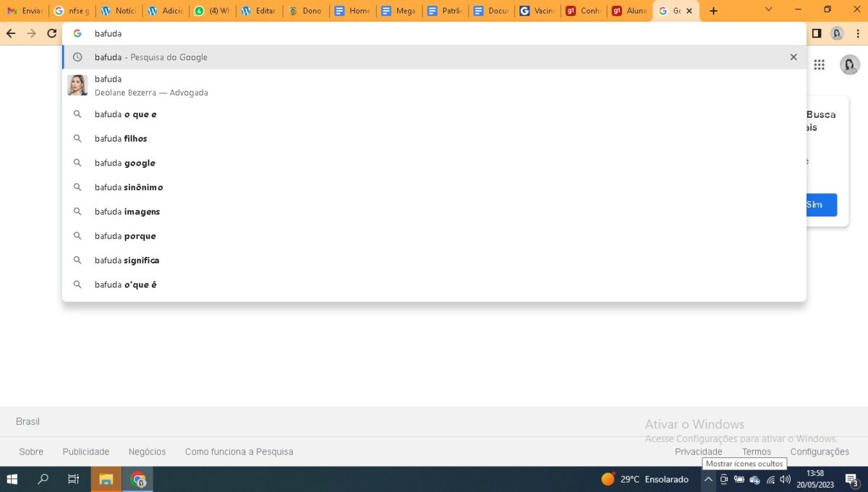Image resolution: width=868 pixels, height=492 pixels.
Task: Open the taskbar clock showing 13:58
Action: coord(814,479)
